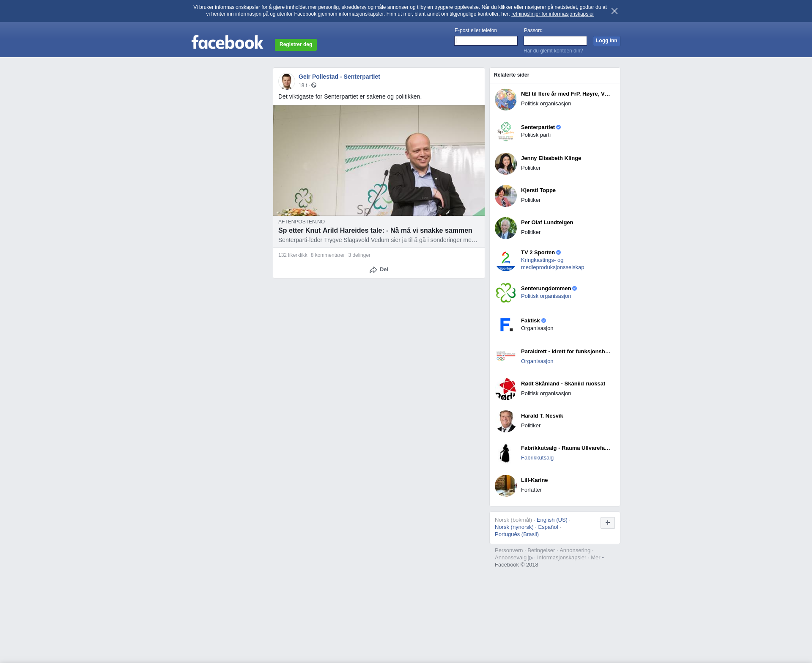Open NEI til flere år page avatar
This screenshot has width=812, height=663.
click(506, 99)
